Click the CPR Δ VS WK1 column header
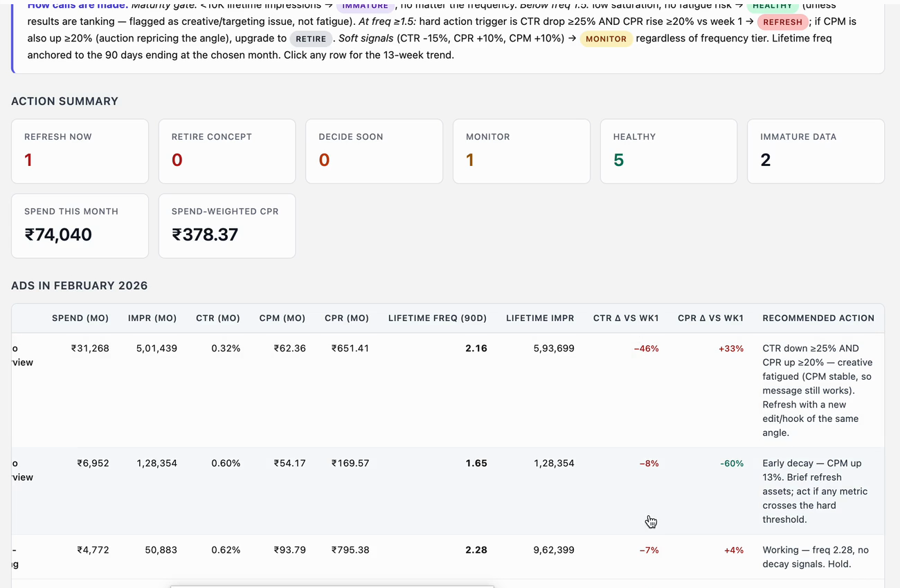 tap(710, 318)
